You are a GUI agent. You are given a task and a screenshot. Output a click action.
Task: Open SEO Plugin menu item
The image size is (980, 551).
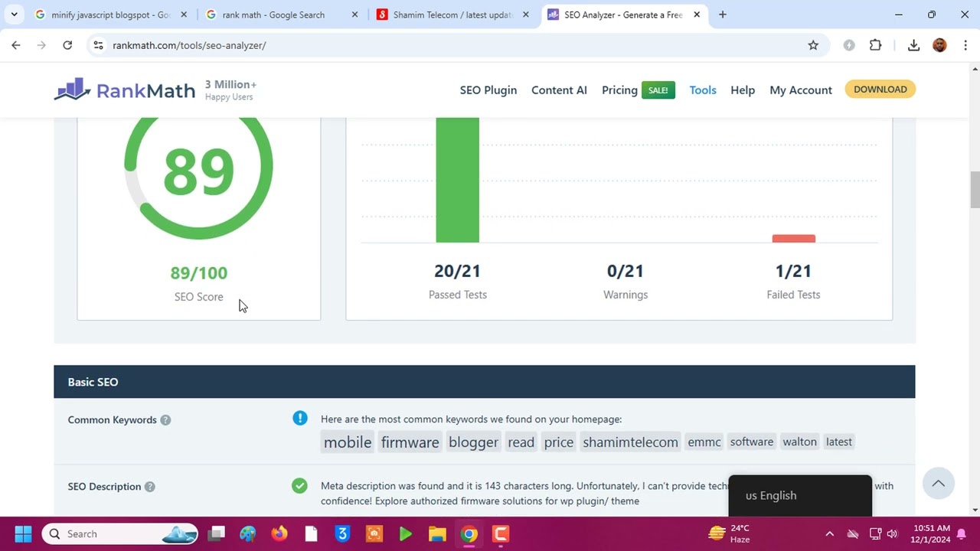488,90
